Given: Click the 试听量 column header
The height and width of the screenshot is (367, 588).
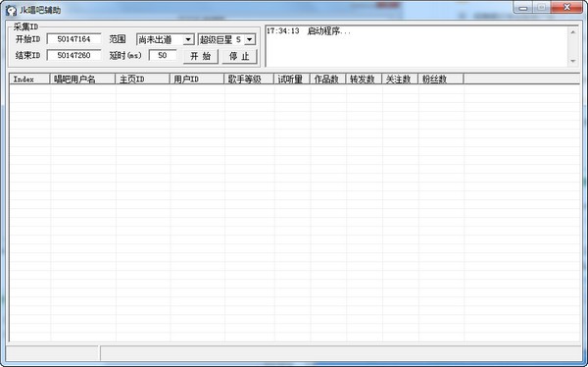Looking at the screenshot, I should pos(292,79).
